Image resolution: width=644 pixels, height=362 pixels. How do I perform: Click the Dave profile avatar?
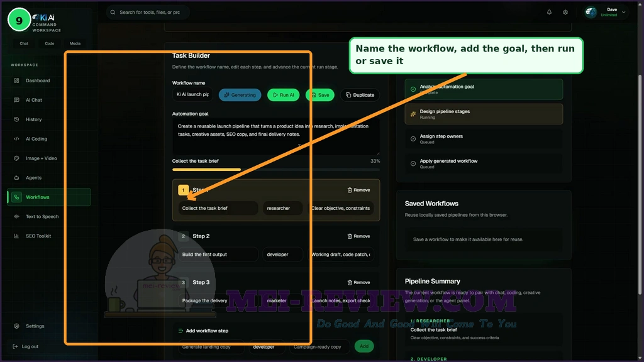pyautogui.click(x=591, y=13)
